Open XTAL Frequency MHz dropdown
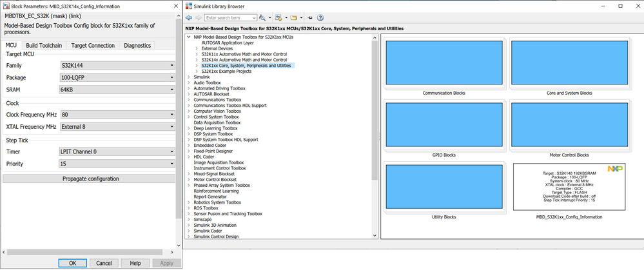The width and height of the screenshot is (644, 270). 117,127
